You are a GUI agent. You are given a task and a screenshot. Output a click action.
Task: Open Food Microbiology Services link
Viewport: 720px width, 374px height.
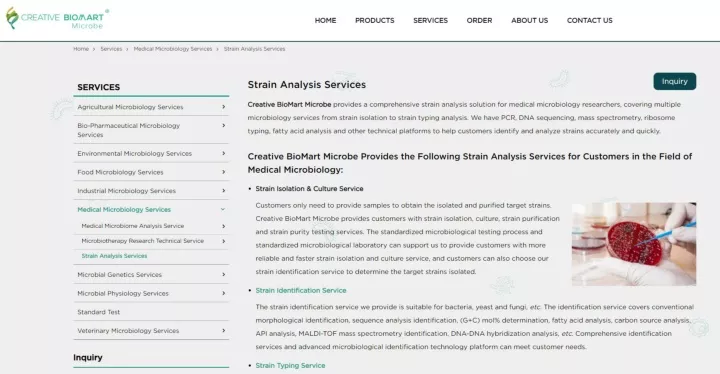click(x=120, y=172)
